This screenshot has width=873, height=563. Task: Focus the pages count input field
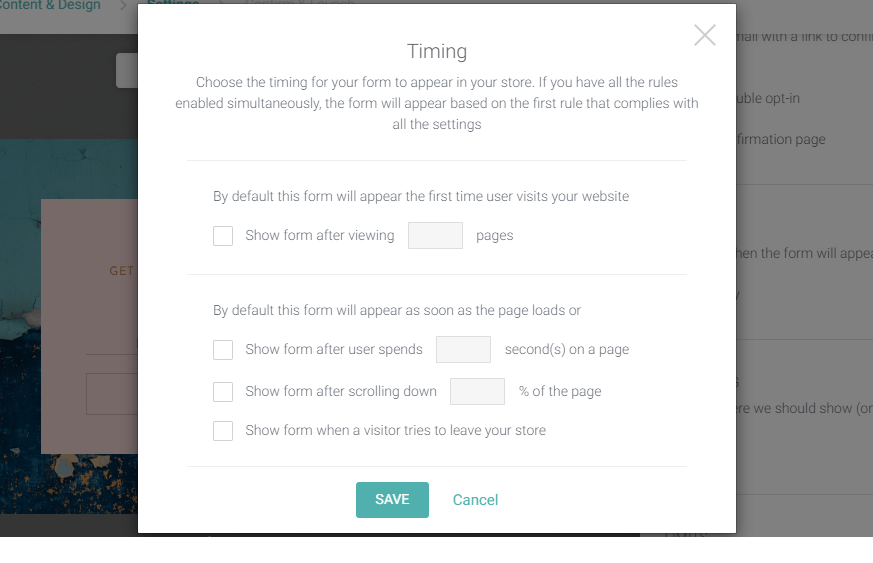[435, 236]
